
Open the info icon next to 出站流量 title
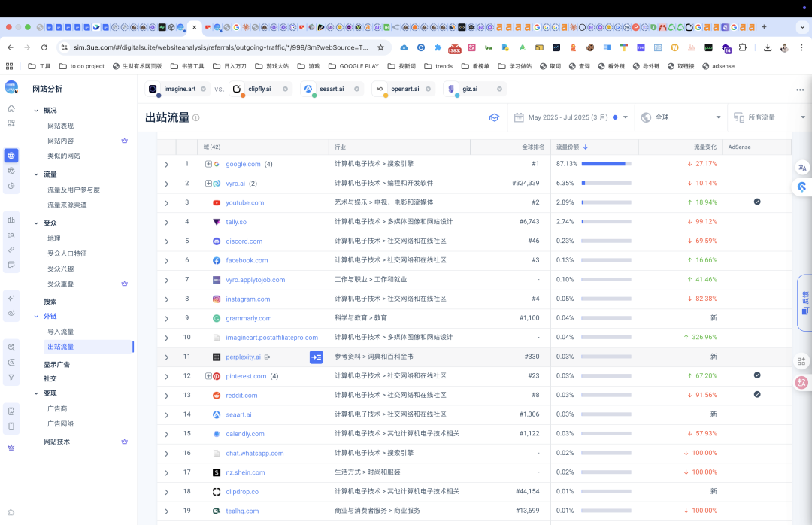click(196, 117)
